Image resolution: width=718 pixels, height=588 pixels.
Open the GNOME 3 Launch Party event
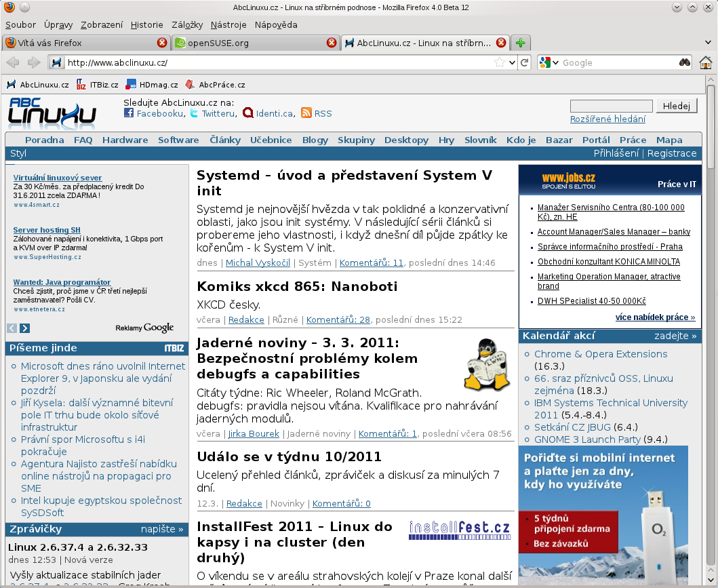click(x=588, y=439)
